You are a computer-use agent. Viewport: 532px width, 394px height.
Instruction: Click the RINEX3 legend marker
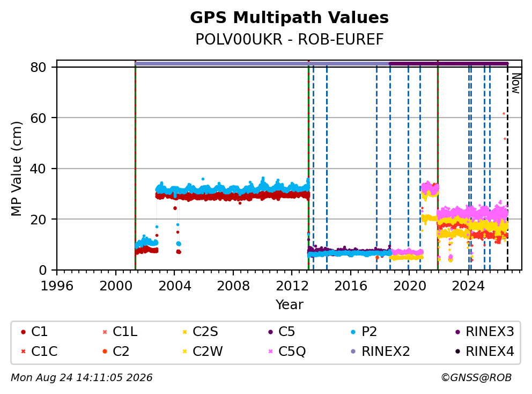point(457,332)
